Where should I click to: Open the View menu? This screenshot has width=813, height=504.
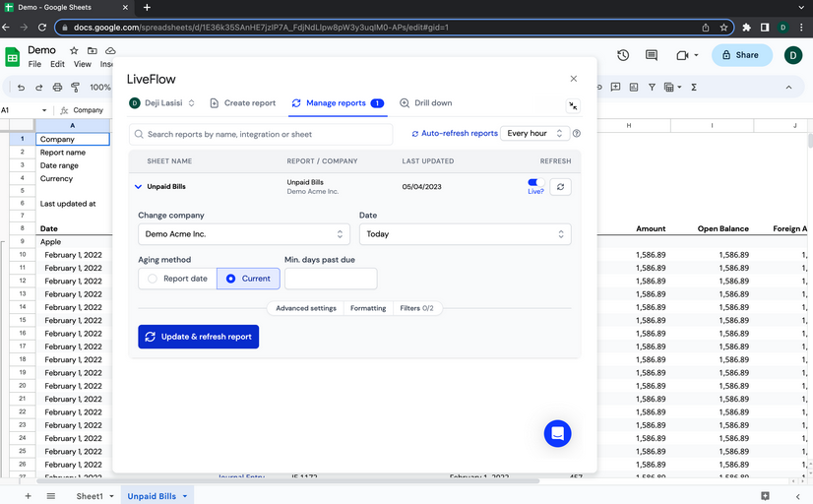[x=82, y=64]
